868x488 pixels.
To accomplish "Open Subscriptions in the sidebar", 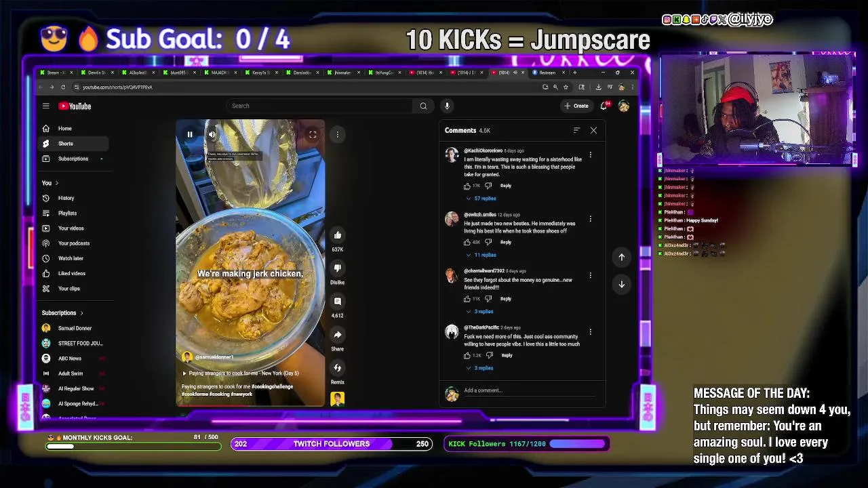I will pyautogui.click(x=73, y=159).
